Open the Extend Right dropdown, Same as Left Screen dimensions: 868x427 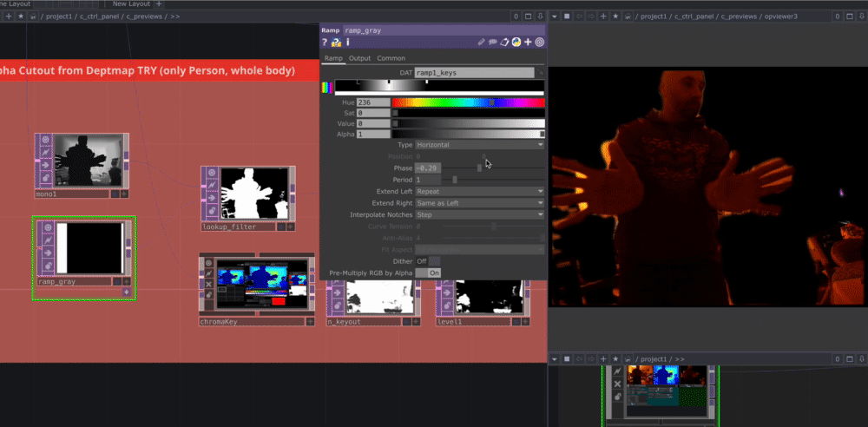coord(480,203)
